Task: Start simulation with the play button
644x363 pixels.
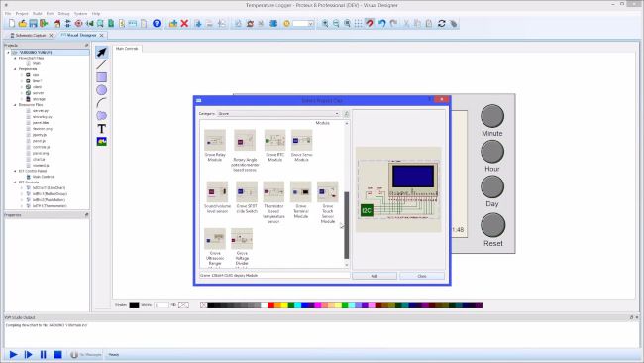Action: point(13,354)
